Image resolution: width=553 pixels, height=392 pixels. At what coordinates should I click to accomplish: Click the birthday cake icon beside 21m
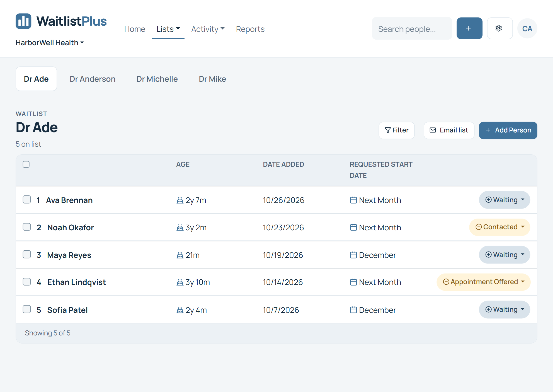(180, 255)
